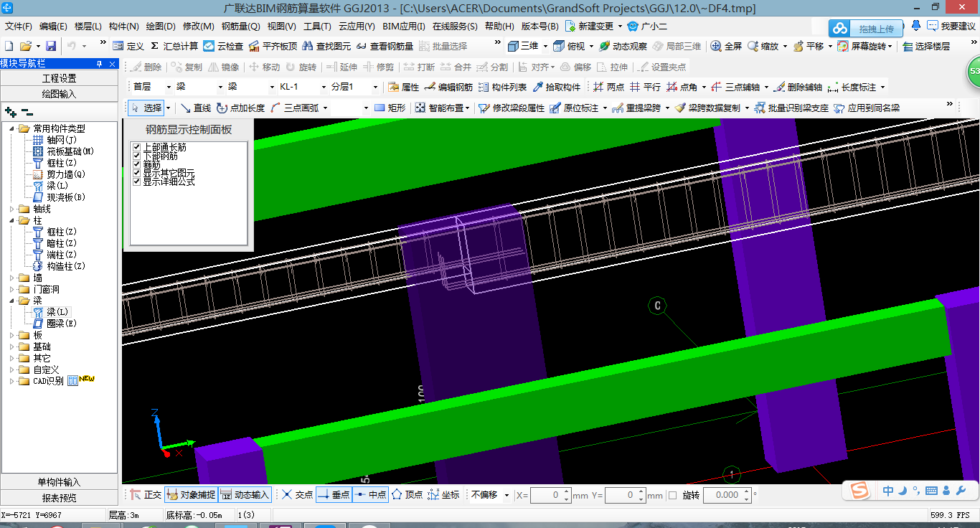Select the 平移 pan tool

(809, 46)
